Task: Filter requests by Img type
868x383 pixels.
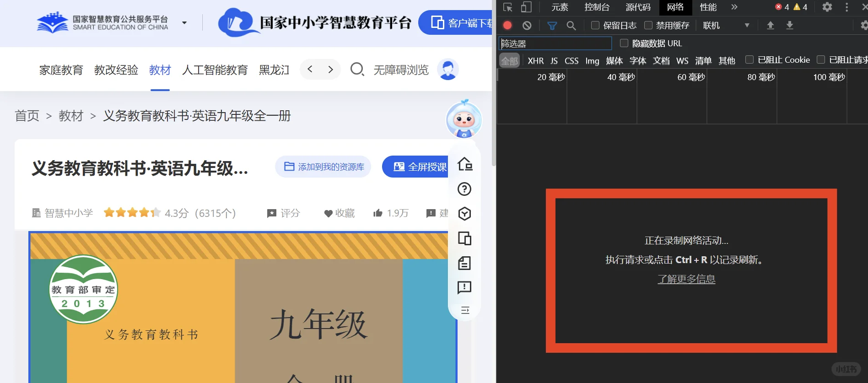Action: pyautogui.click(x=592, y=61)
